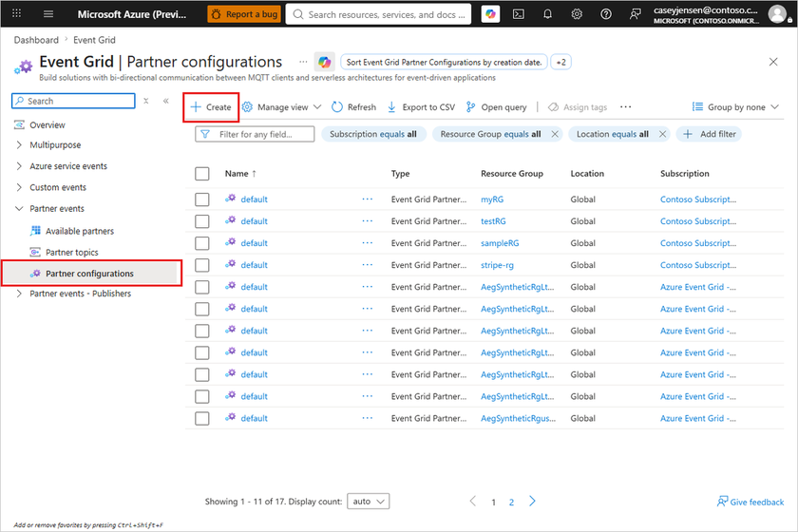Click the user account avatar
798x532 pixels.
tap(777, 14)
